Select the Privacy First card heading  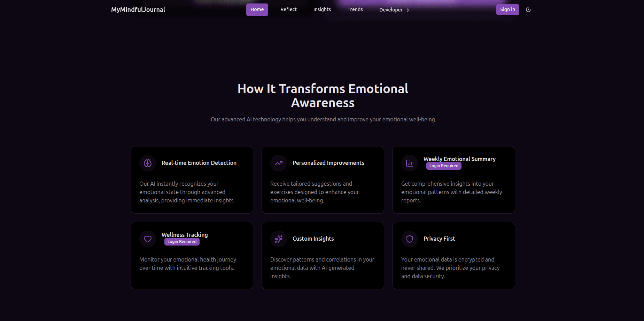(x=439, y=239)
